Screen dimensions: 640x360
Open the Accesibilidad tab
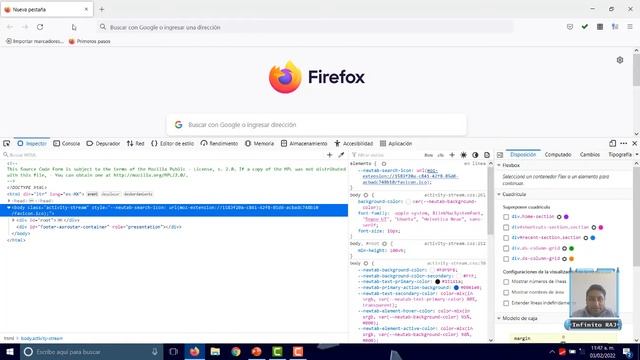pos(353,144)
